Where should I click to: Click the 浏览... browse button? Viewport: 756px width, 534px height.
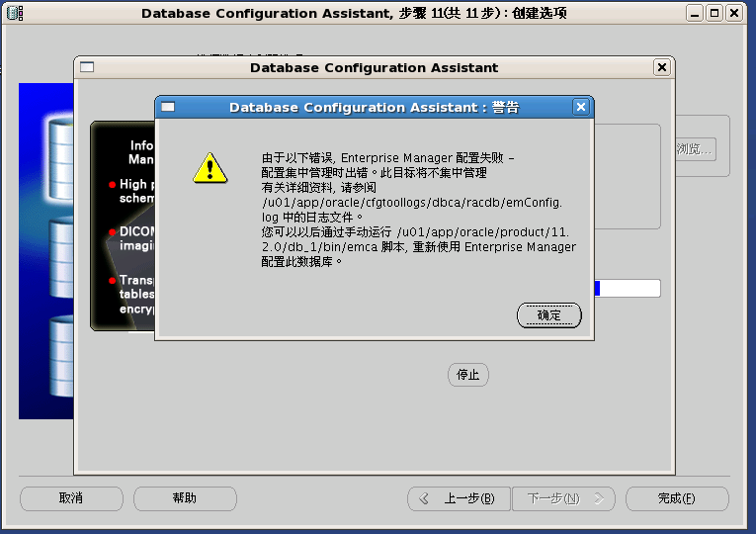[x=695, y=149]
